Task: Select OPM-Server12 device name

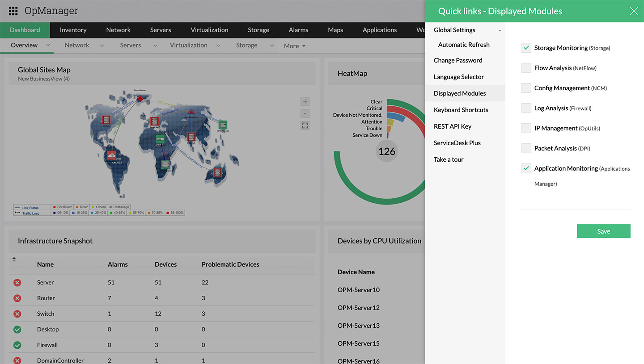Action: pyautogui.click(x=359, y=308)
